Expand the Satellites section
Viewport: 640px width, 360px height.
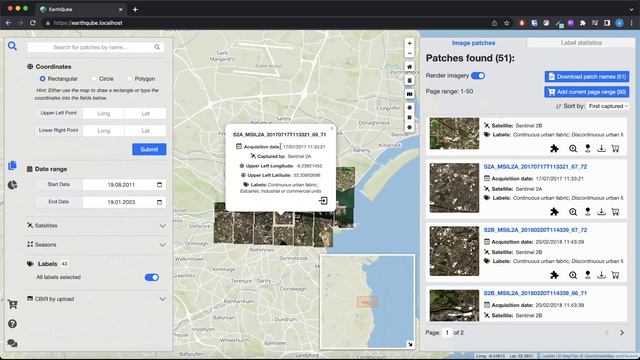tap(96, 226)
